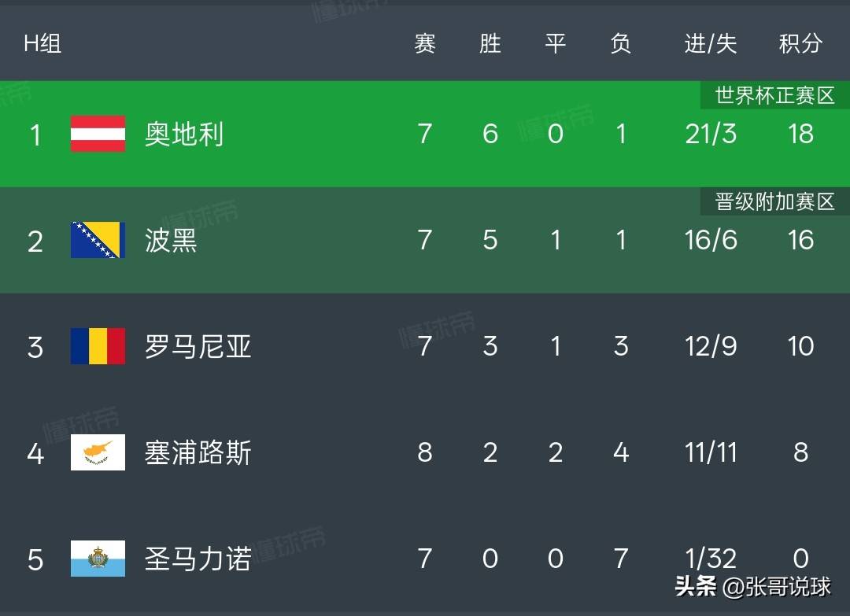This screenshot has width=850, height=616.
Task: Click the 赛 matches played header
Action: 425,44
